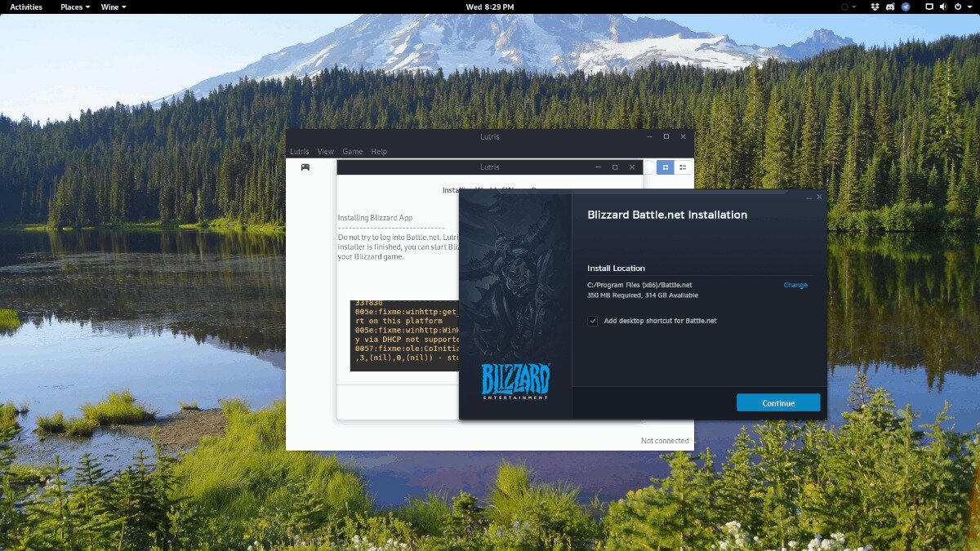
Task: Toggle Add desktop shortcut for Battle.net checkbox
Action: coord(592,321)
